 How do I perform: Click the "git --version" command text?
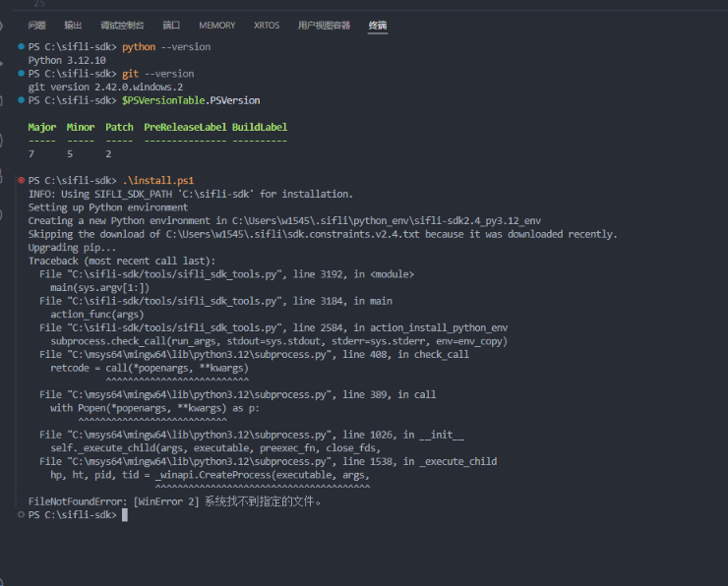[x=157, y=74]
